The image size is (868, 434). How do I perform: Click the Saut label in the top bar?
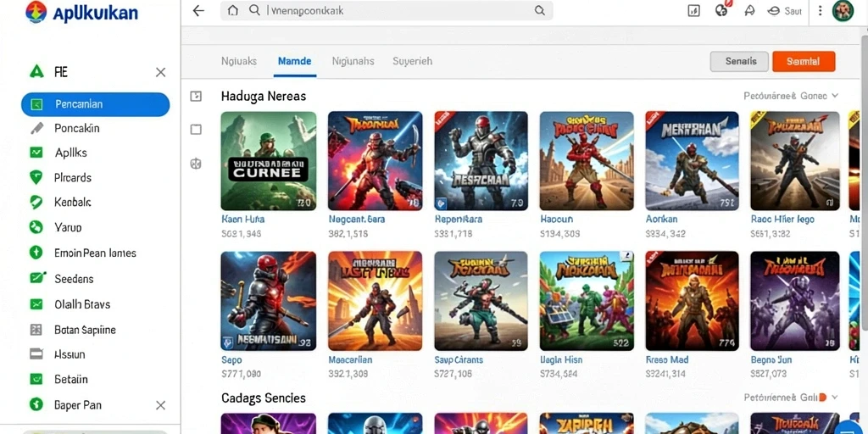coord(793,11)
